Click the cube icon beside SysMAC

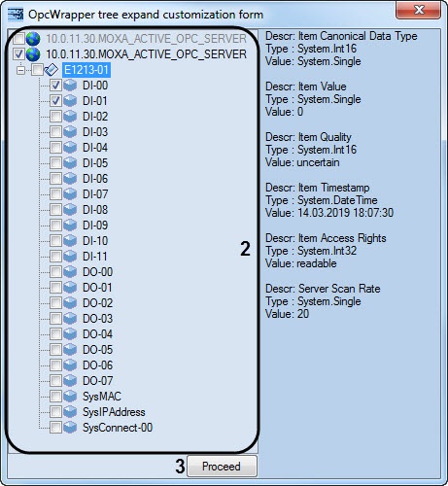70,397
